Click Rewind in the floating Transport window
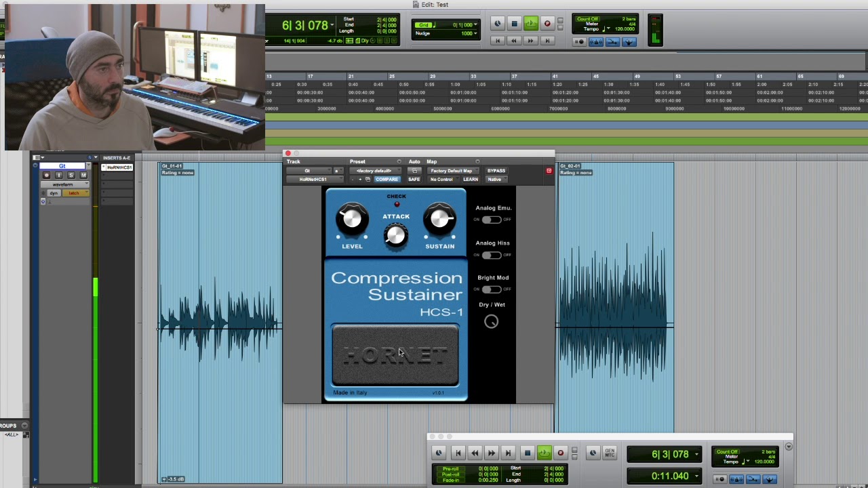The image size is (868, 488). (475, 453)
